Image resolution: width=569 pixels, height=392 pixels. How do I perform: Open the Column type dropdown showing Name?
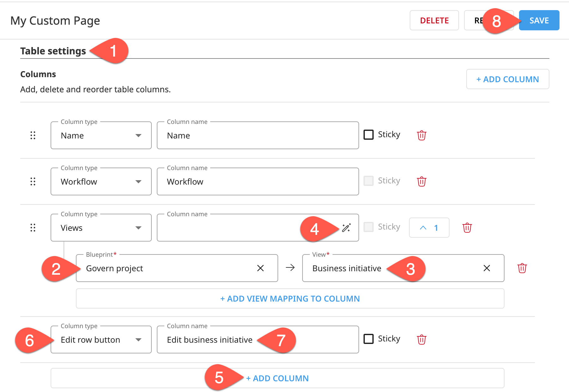(x=101, y=135)
